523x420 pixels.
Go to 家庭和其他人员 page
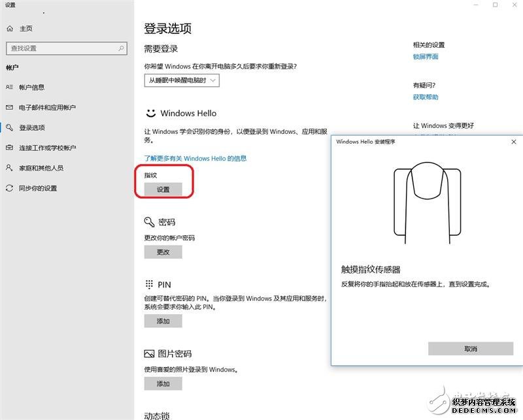pyautogui.click(x=41, y=168)
